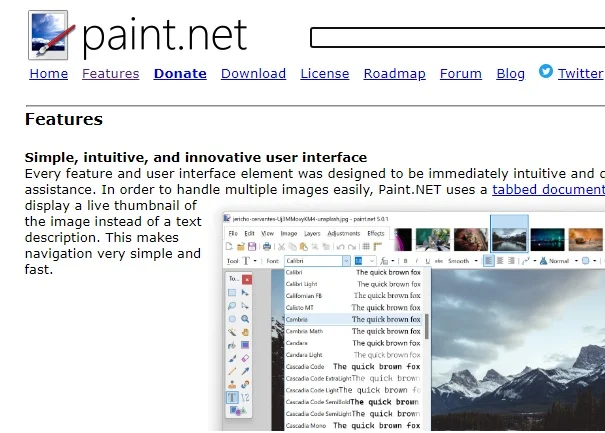
Task: Open the Roadmap link
Action: pyautogui.click(x=394, y=74)
